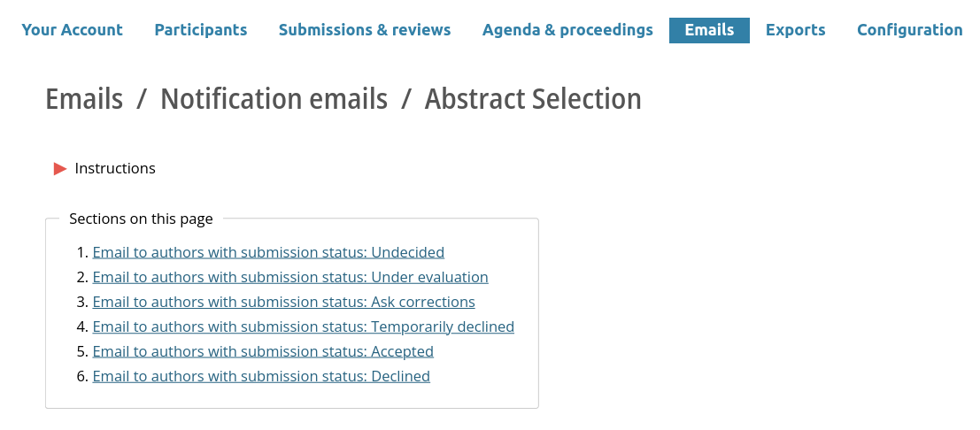This screenshot has width=980, height=430.
Task: Jump to the Undecided status email section
Action: (x=268, y=252)
